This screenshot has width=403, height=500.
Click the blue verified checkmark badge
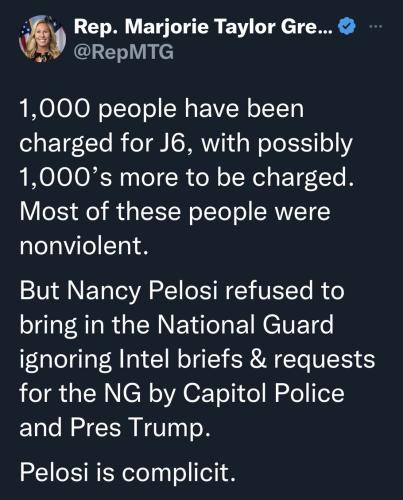tap(347, 27)
